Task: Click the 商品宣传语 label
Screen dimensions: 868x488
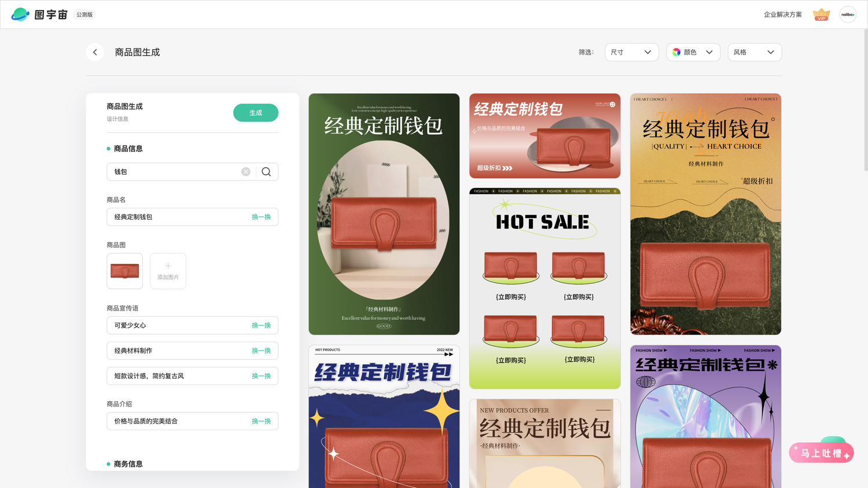Action: pos(123,308)
